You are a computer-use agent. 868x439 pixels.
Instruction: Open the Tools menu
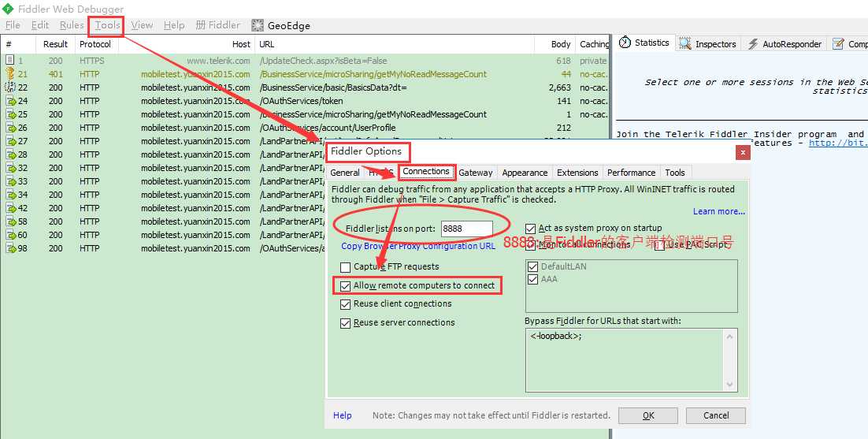pos(107,25)
